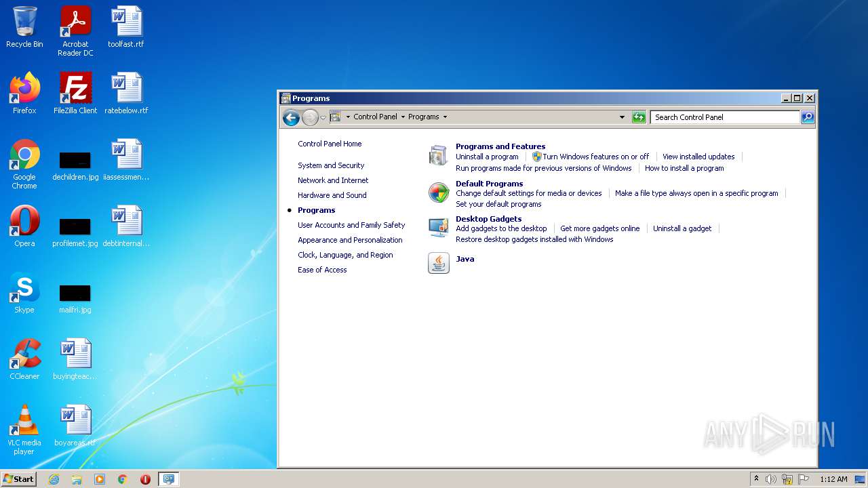Open Clock, Language, and Region
The height and width of the screenshot is (488, 868).
(x=345, y=255)
